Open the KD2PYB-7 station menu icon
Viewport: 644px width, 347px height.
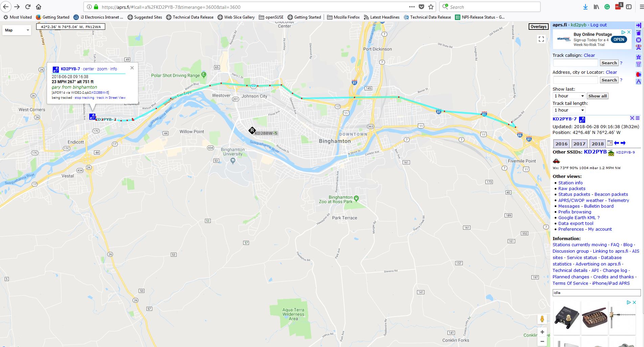[x=638, y=118]
